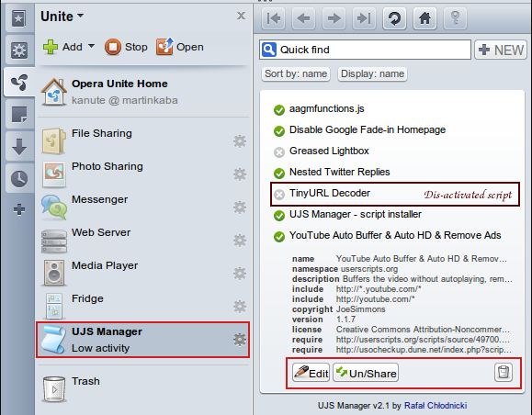
Task: Open the Downloads panel arrow icon
Action: click(18, 147)
